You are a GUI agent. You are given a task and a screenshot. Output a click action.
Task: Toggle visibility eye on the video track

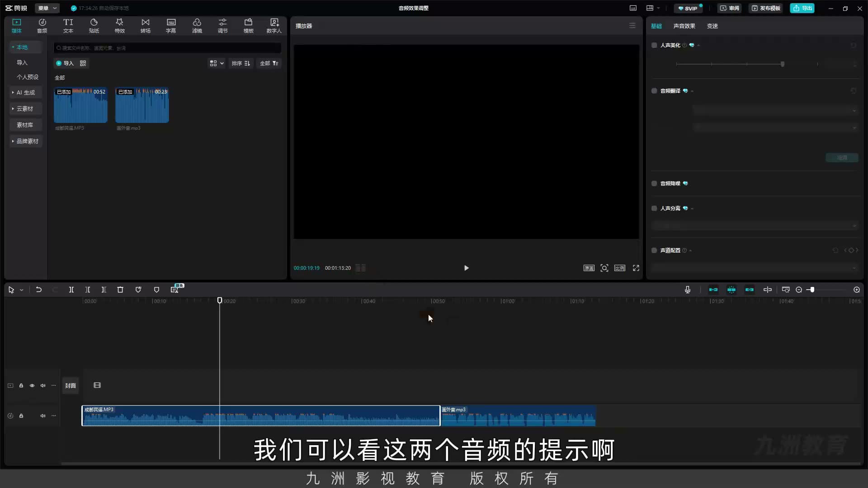pyautogui.click(x=32, y=385)
